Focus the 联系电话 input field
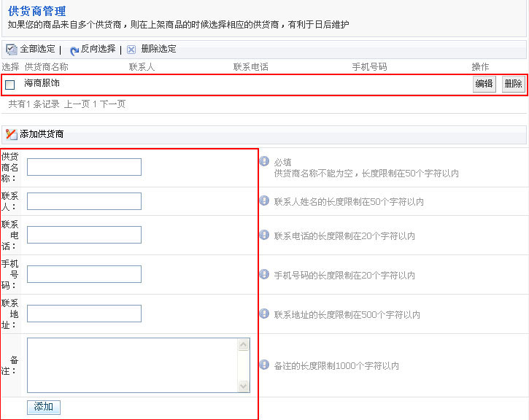This screenshot has height=420, width=529. pos(84,235)
